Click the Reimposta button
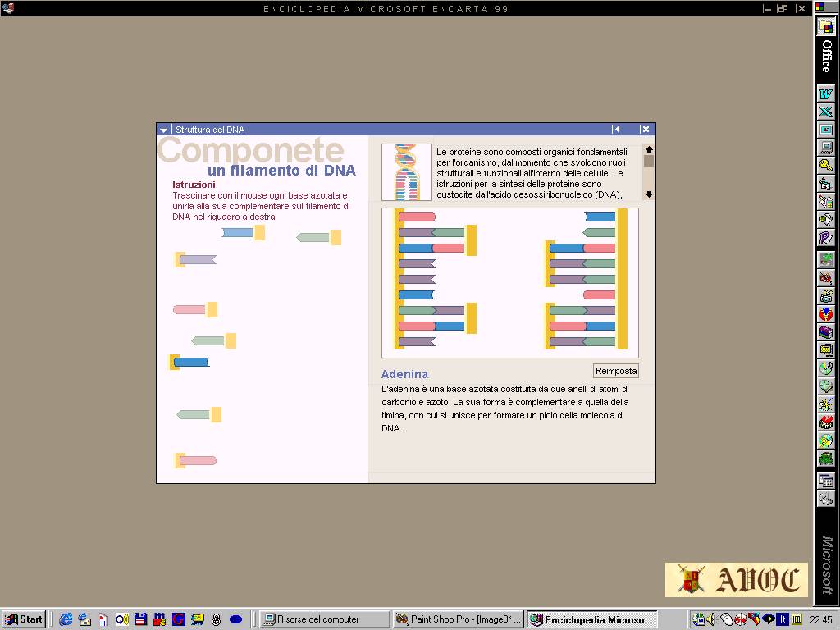 click(616, 371)
